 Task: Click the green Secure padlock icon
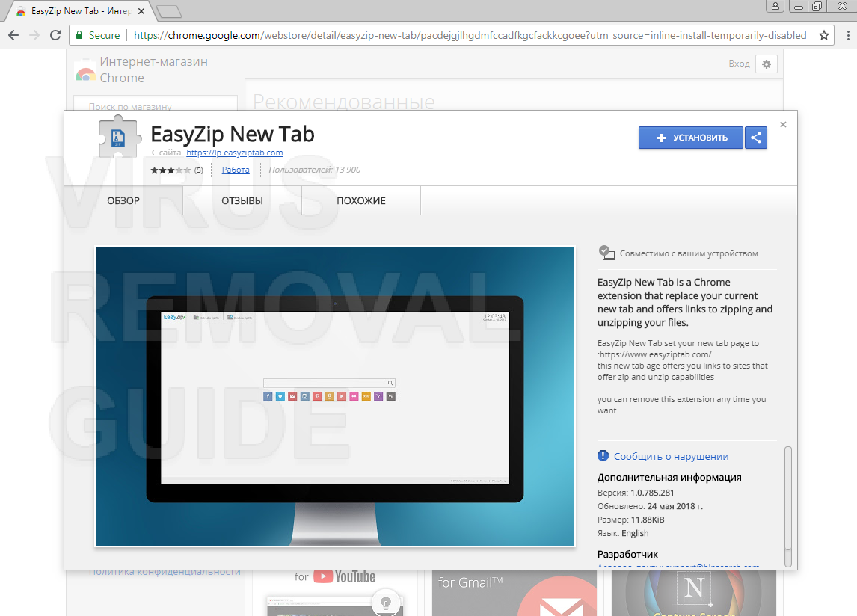point(80,36)
